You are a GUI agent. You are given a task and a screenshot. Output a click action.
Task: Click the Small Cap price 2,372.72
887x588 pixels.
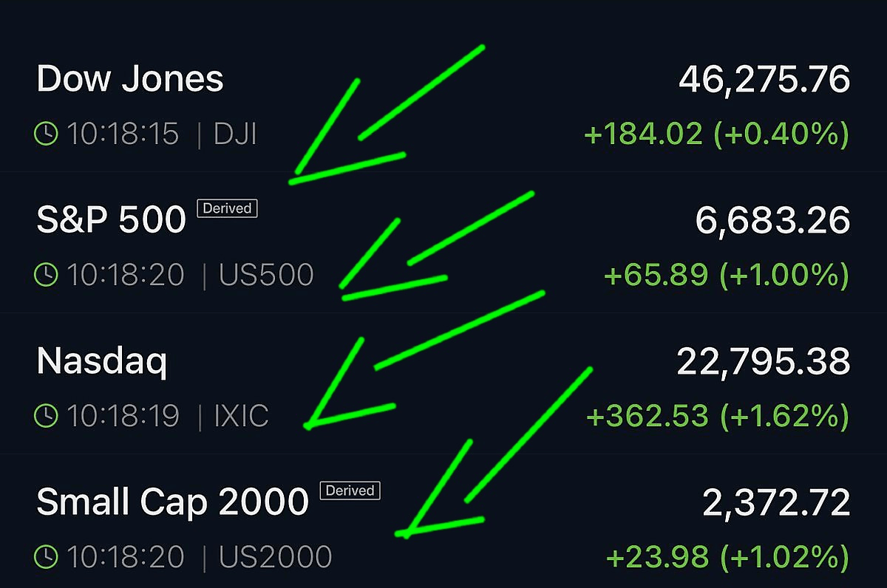[776, 503]
